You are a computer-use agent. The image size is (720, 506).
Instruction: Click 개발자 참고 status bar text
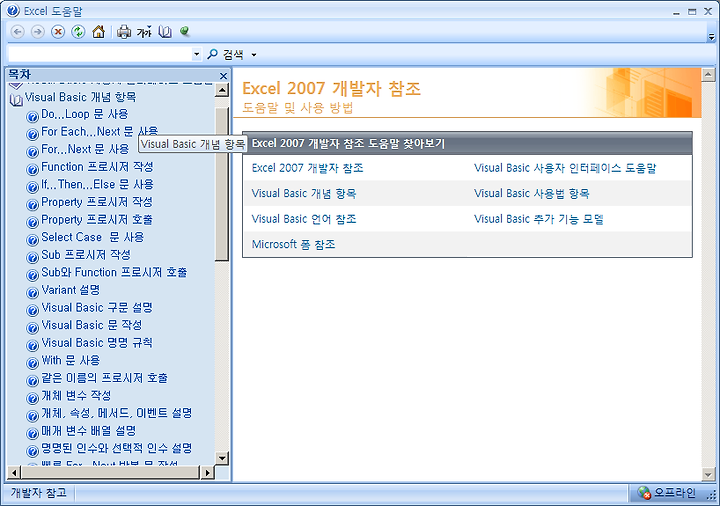39,493
